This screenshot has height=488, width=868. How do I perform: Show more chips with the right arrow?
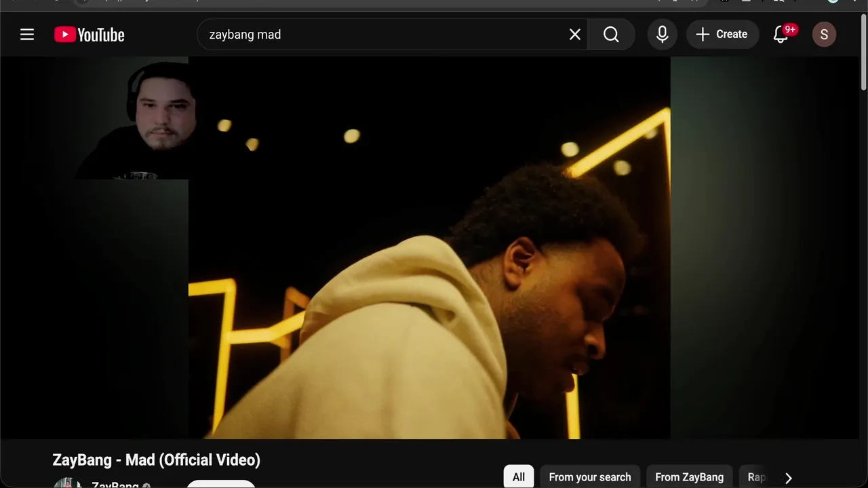(788, 478)
